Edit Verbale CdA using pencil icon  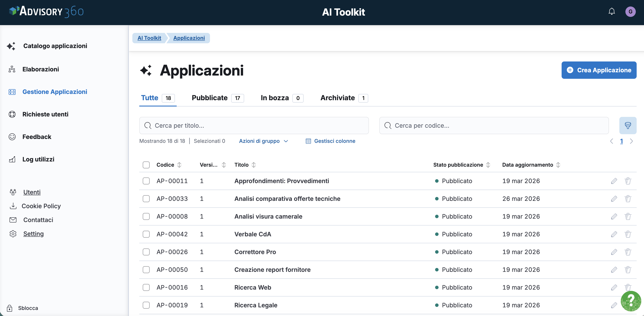click(614, 234)
